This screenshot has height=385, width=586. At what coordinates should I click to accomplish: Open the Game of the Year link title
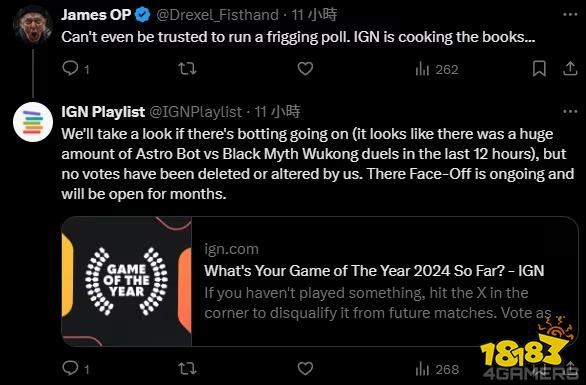click(374, 271)
